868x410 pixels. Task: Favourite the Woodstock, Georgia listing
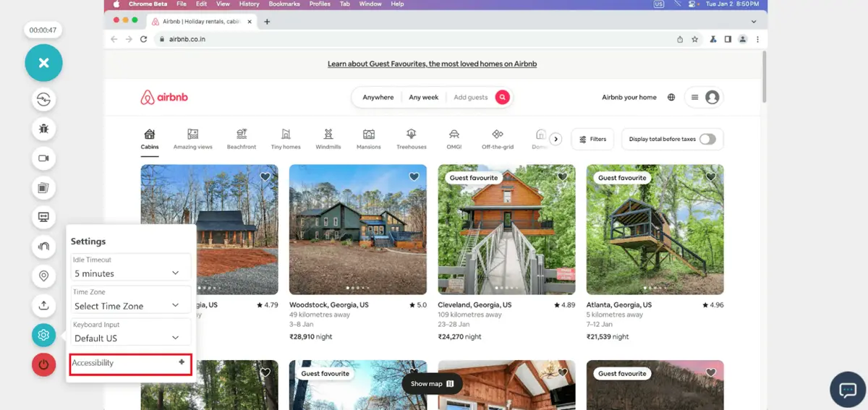[x=414, y=176]
